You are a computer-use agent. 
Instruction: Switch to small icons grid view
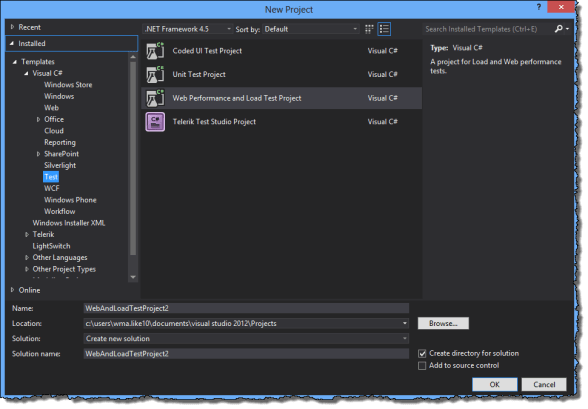point(369,29)
